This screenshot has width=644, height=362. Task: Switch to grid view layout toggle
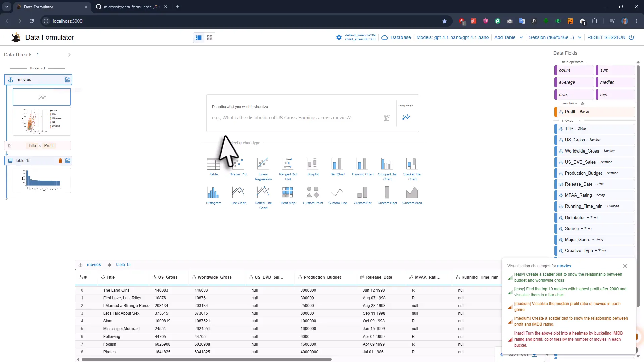point(210,38)
